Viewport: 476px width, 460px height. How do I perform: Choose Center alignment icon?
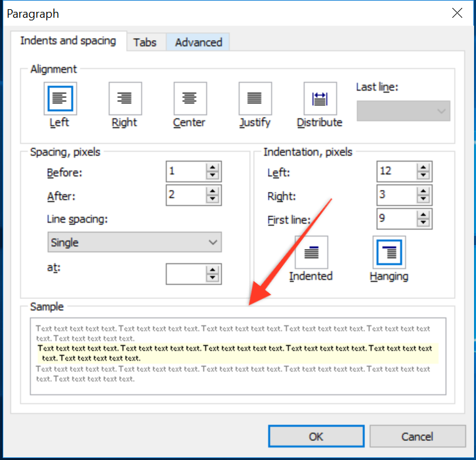tap(190, 99)
